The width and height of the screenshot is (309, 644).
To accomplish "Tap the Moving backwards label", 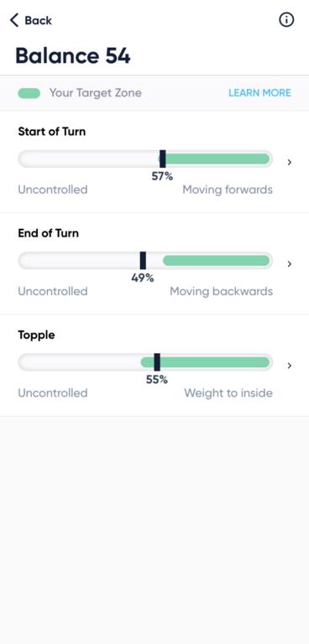I will (222, 291).
